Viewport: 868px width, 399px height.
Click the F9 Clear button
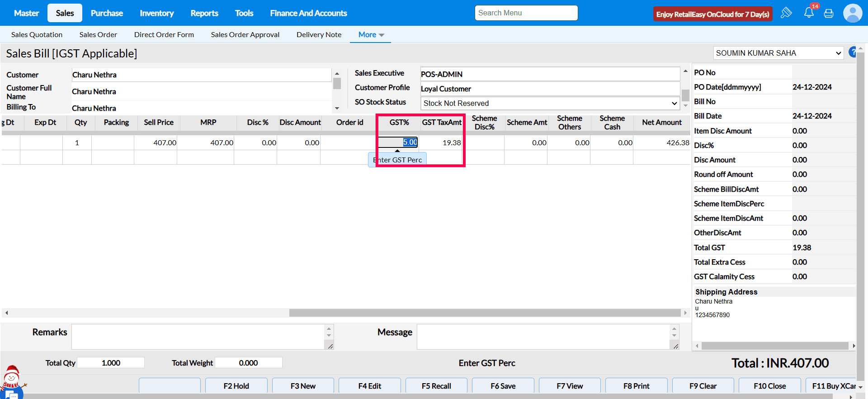click(x=703, y=386)
